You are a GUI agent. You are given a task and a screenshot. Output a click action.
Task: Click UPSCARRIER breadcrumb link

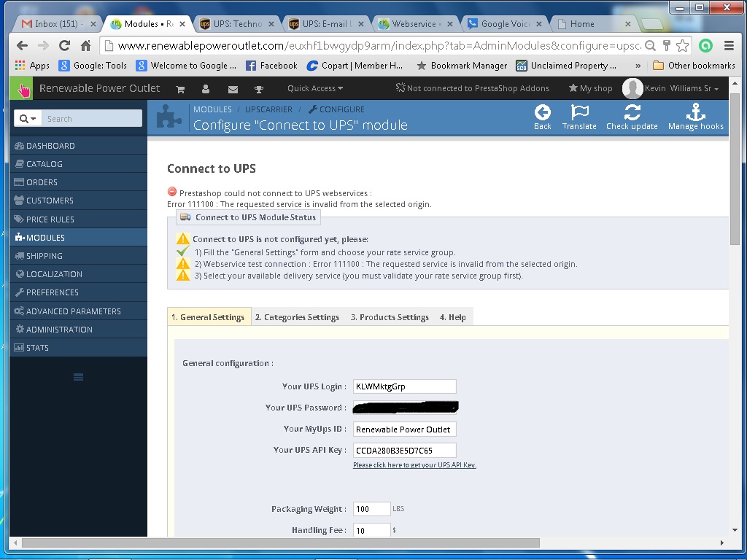[x=268, y=109]
